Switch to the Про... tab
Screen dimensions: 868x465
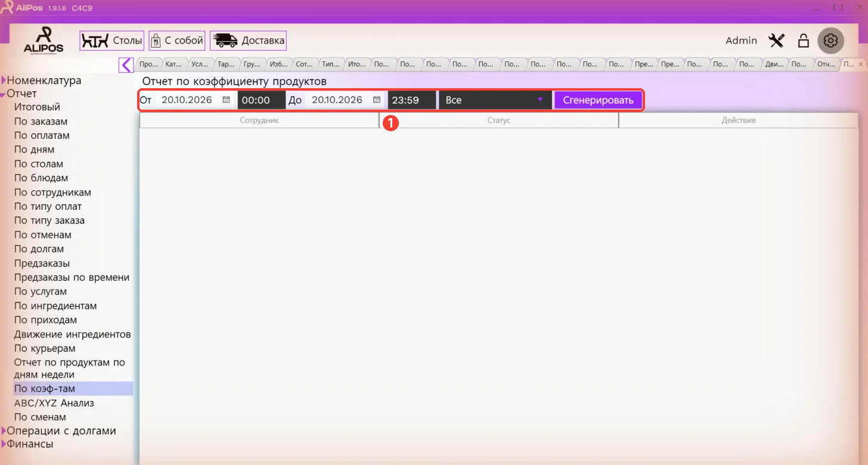point(149,64)
